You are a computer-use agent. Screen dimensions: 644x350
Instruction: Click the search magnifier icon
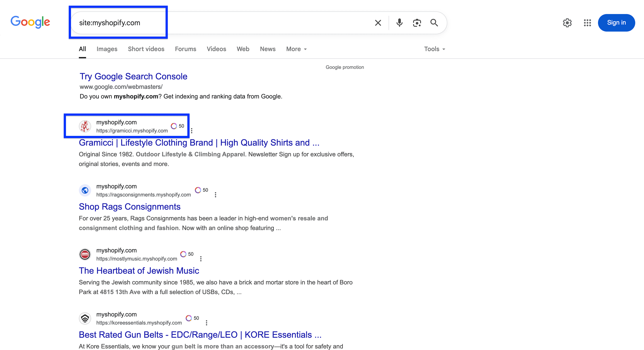coord(434,23)
